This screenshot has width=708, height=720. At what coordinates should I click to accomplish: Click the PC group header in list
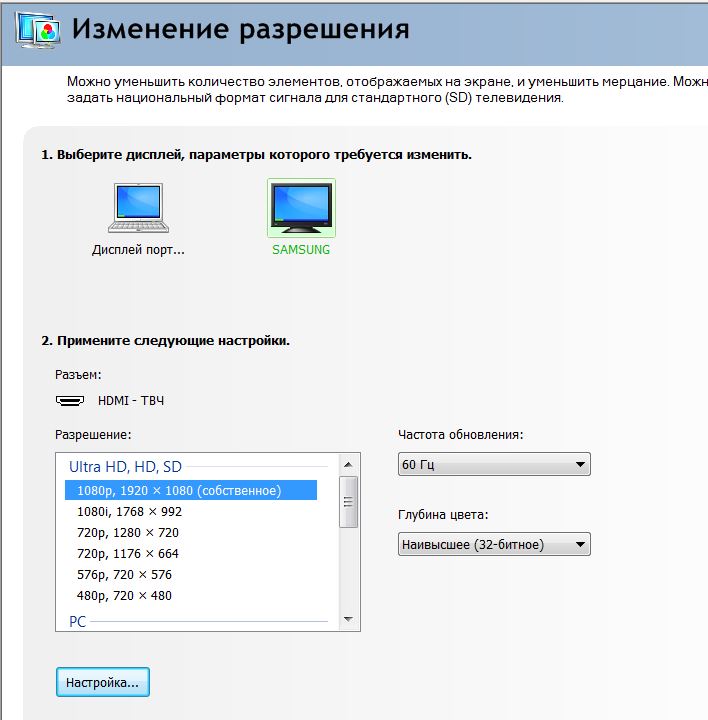click(77, 621)
